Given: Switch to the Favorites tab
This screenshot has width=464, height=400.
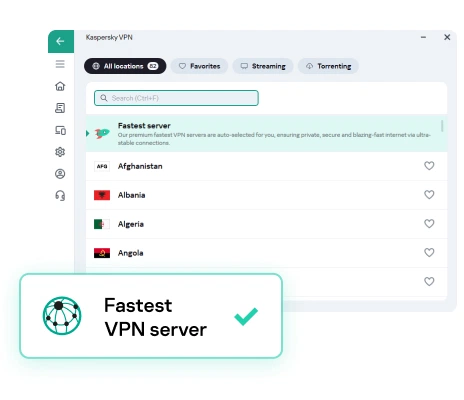Looking at the screenshot, I should coord(199,66).
